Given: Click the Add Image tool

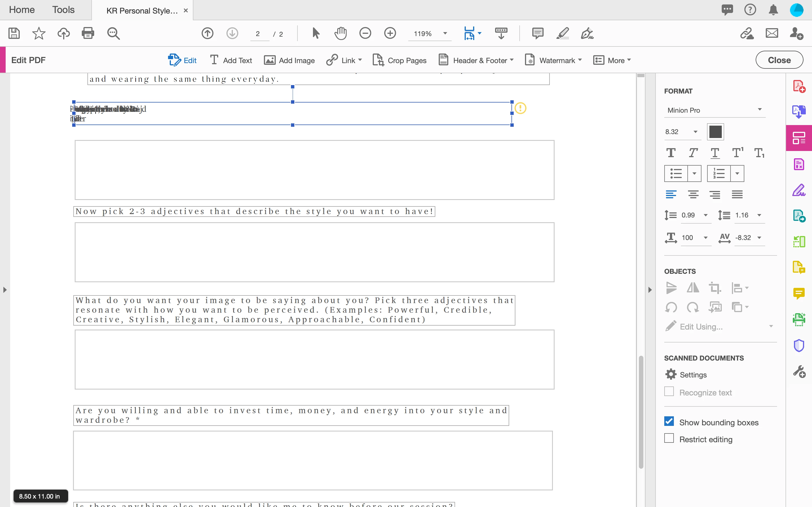Looking at the screenshot, I should click(x=289, y=60).
